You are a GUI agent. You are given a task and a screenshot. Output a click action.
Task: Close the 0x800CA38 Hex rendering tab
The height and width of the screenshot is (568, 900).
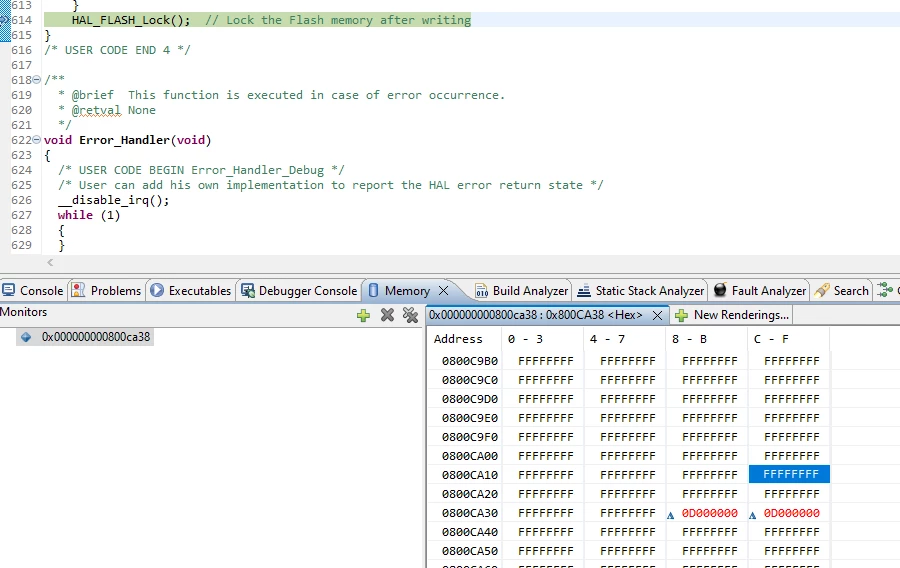[x=658, y=315]
